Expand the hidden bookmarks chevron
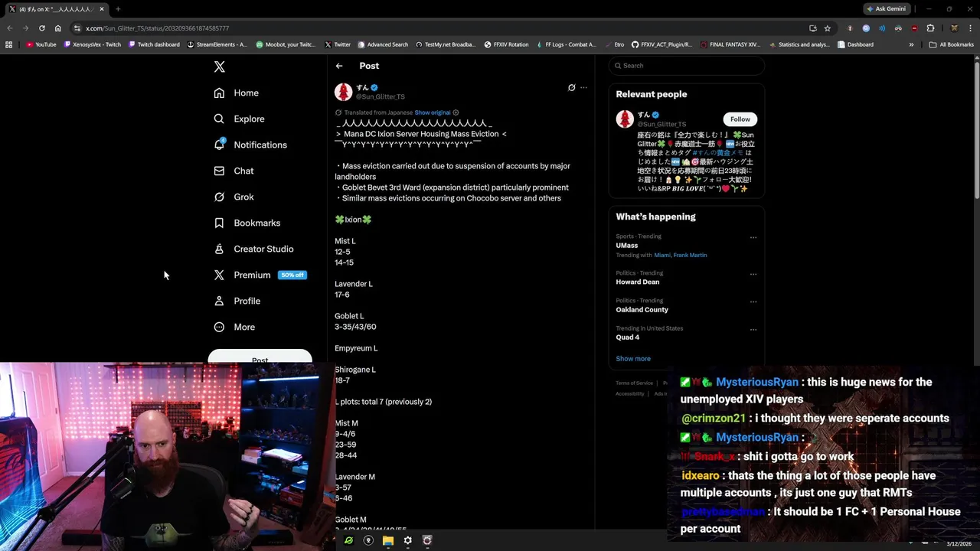Screen dimensions: 980x551 (911, 44)
